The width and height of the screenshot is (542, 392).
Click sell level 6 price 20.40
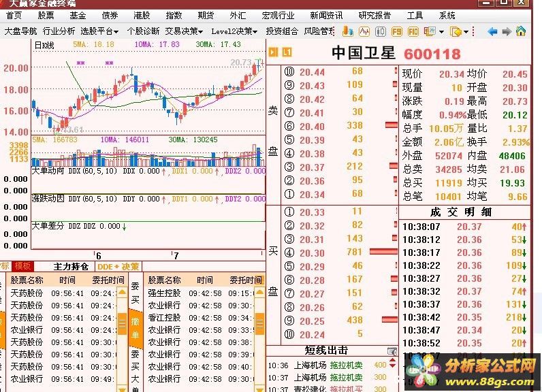[x=312, y=127]
